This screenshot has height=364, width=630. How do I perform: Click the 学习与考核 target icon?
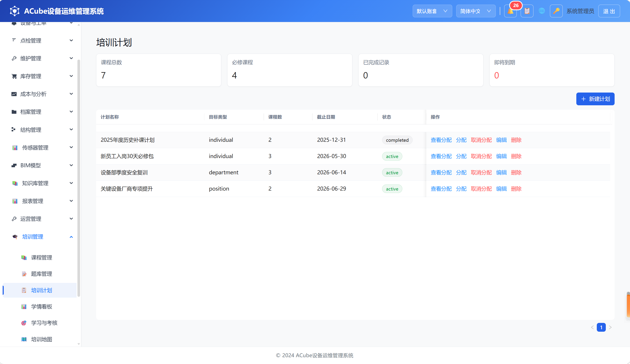point(24,323)
